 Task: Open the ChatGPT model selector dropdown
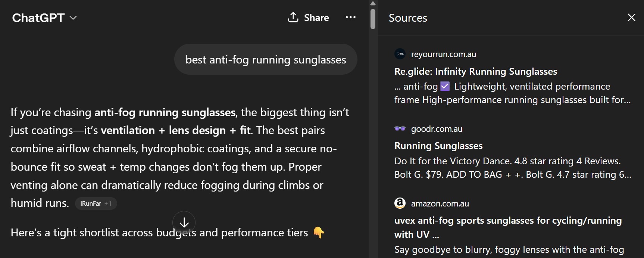(x=73, y=18)
